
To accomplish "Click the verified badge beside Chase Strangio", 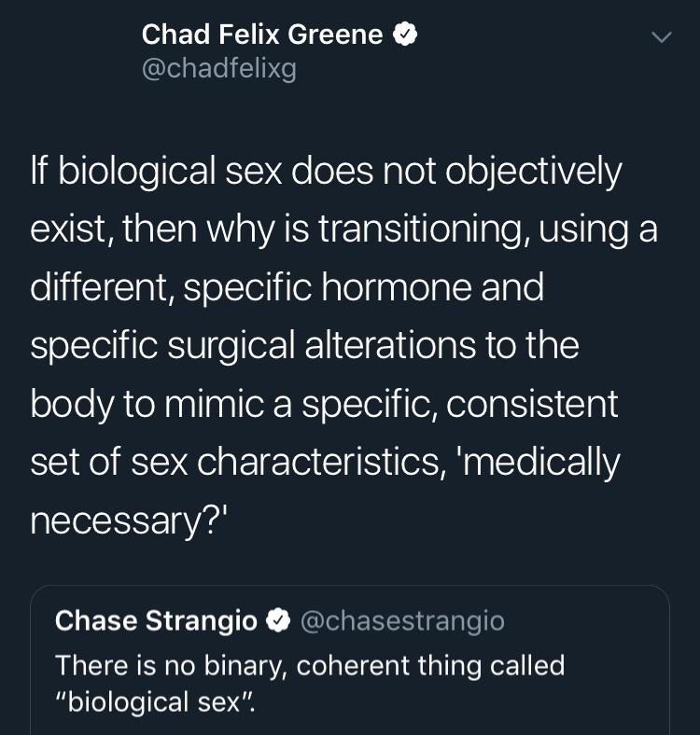I will [278, 620].
